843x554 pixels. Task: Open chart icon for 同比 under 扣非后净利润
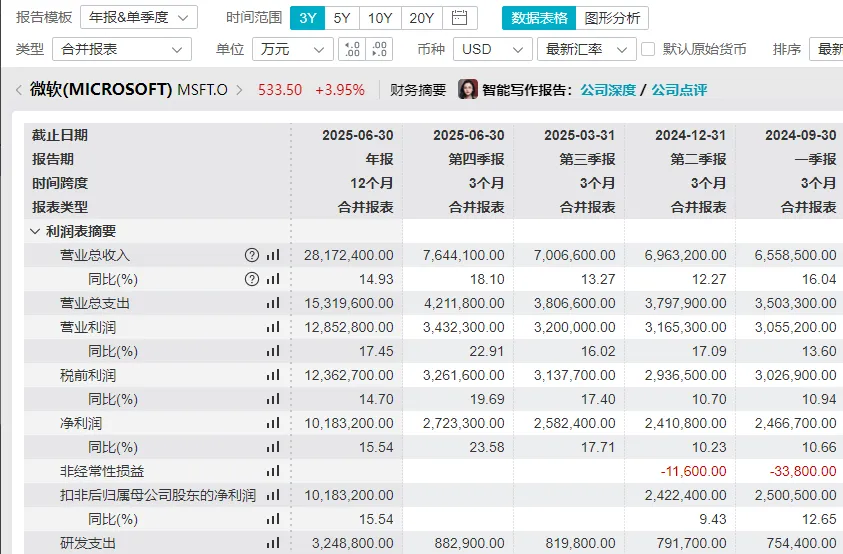pos(273,519)
